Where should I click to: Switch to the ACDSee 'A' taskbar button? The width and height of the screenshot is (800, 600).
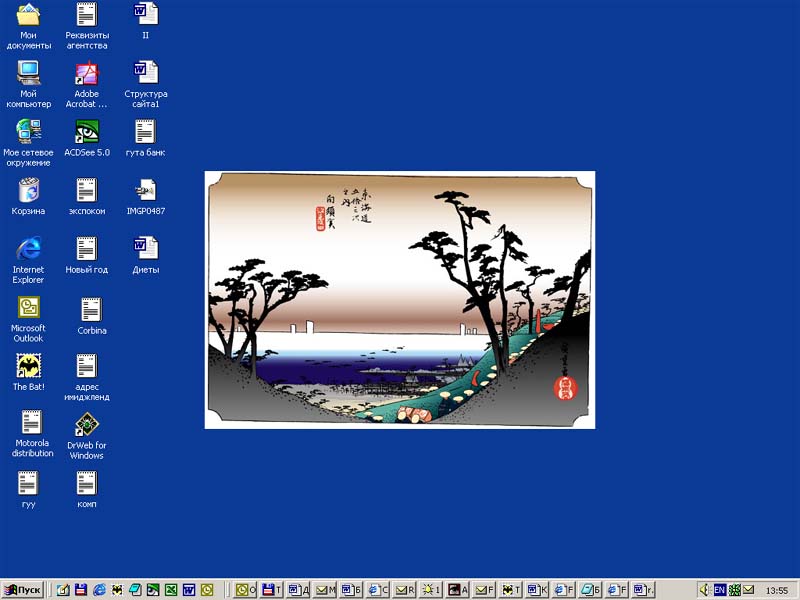click(x=457, y=590)
